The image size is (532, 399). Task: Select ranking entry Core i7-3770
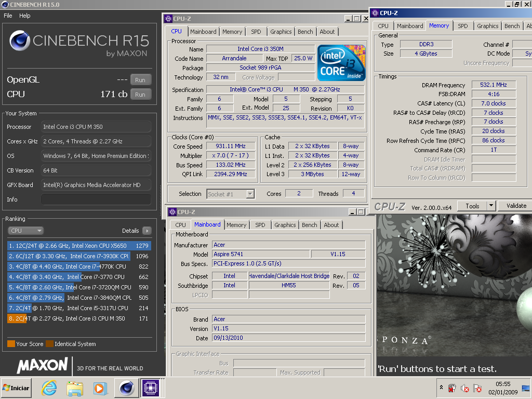79,277
